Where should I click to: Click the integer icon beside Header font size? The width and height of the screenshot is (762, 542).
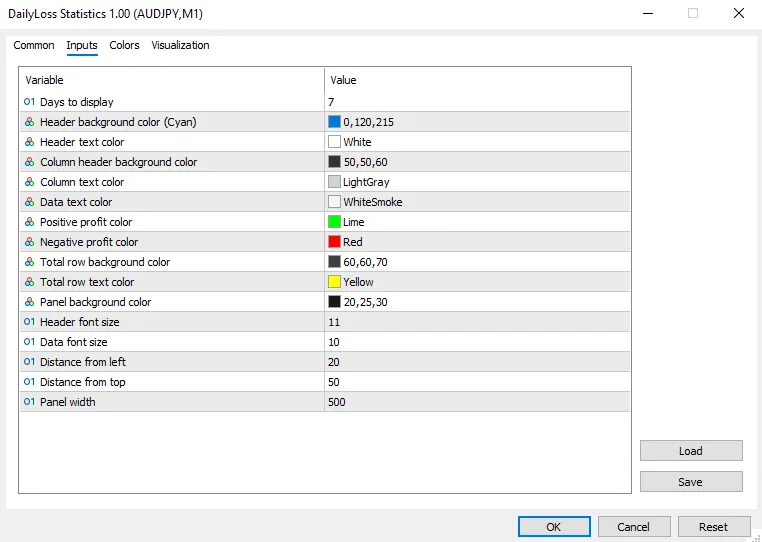[x=29, y=322]
